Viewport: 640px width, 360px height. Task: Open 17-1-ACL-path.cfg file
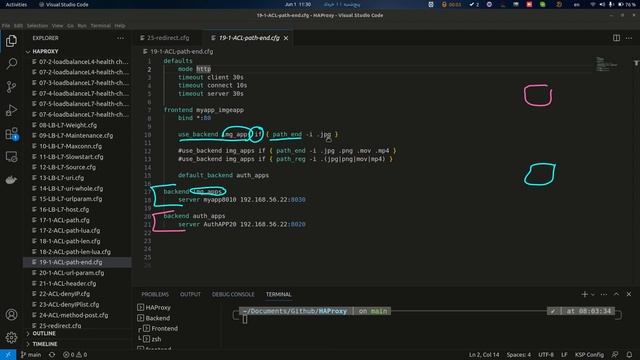(x=64, y=220)
